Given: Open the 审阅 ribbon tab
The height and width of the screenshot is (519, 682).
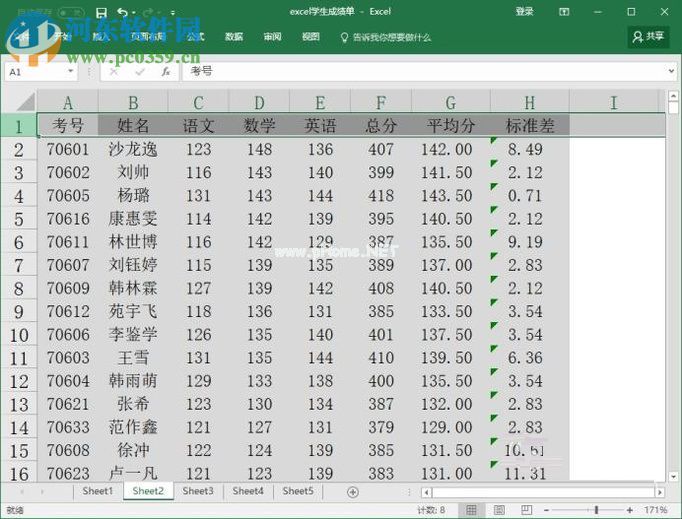Looking at the screenshot, I should tap(272, 37).
